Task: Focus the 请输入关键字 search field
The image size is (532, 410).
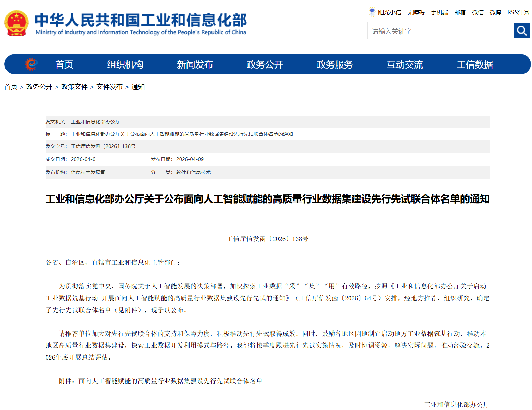Action: coord(440,31)
